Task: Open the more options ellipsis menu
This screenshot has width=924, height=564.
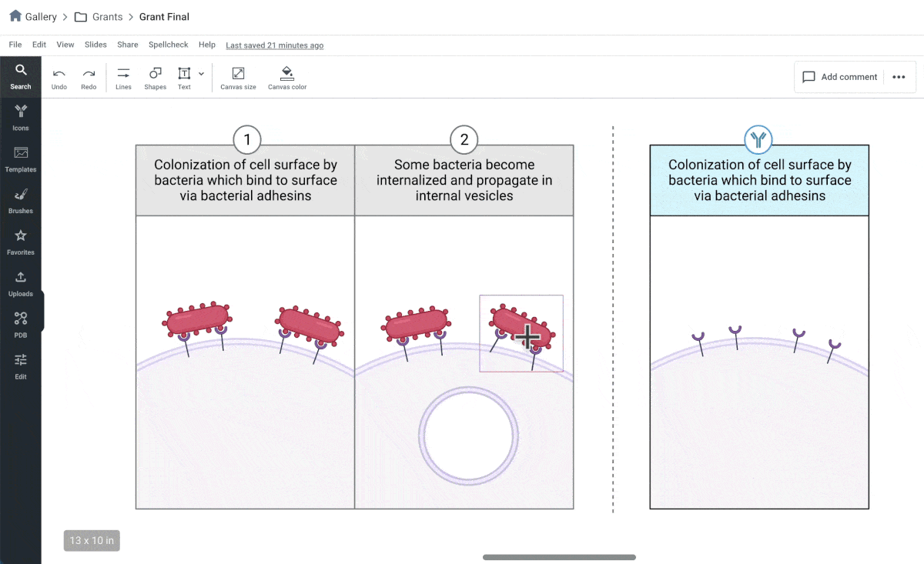Action: pyautogui.click(x=899, y=77)
